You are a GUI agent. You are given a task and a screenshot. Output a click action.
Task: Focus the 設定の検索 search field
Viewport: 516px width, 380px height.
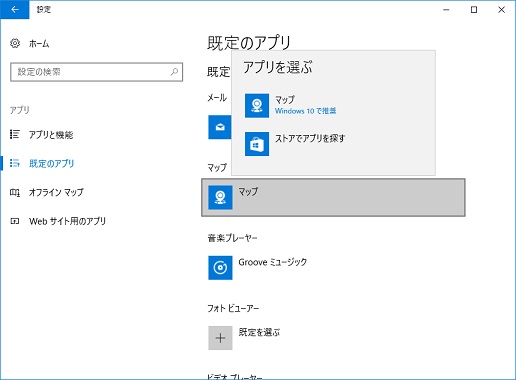point(96,72)
